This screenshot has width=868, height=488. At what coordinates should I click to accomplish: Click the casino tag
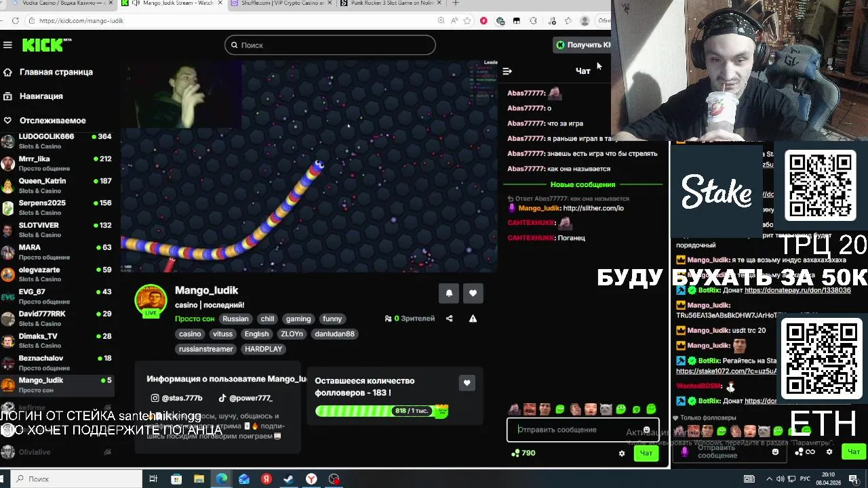click(x=190, y=334)
